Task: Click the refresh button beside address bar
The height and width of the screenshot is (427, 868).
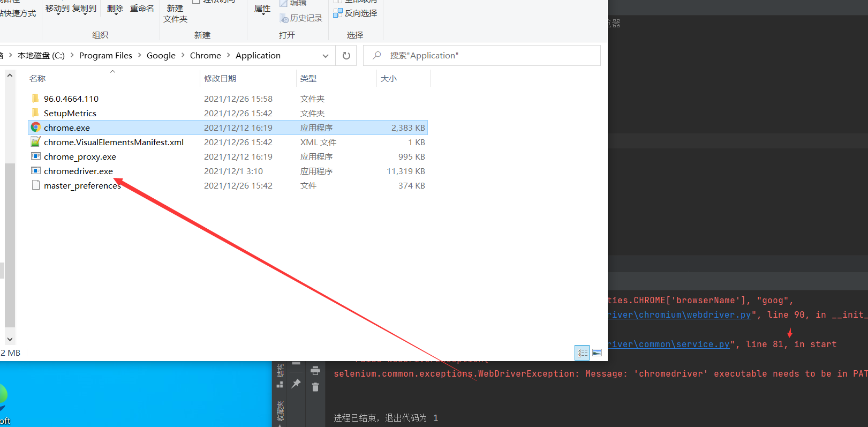Action: point(346,56)
